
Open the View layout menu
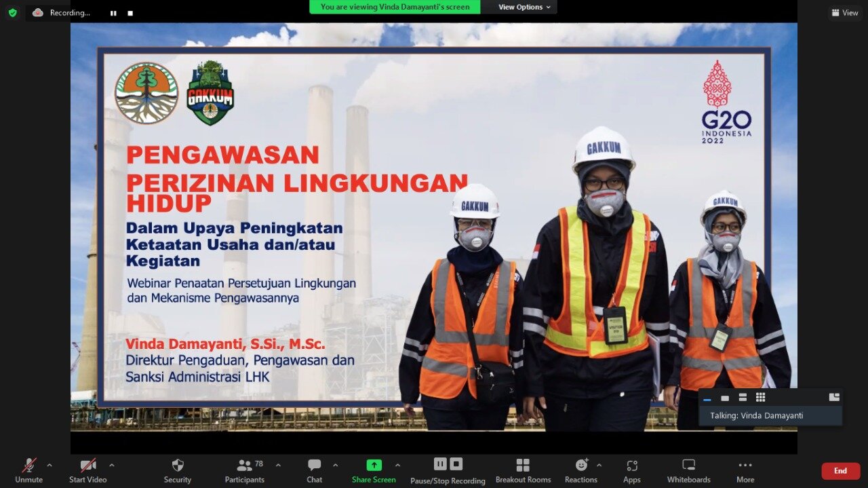pyautogui.click(x=845, y=12)
